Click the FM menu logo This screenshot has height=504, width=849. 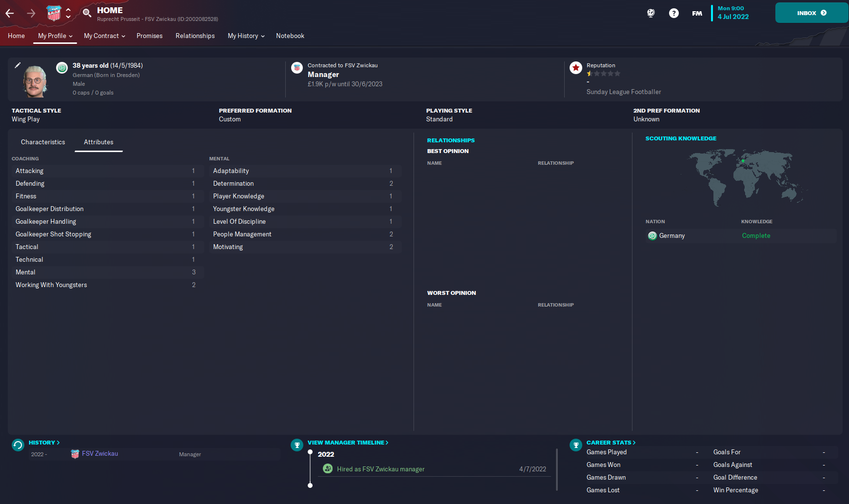[x=697, y=13]
